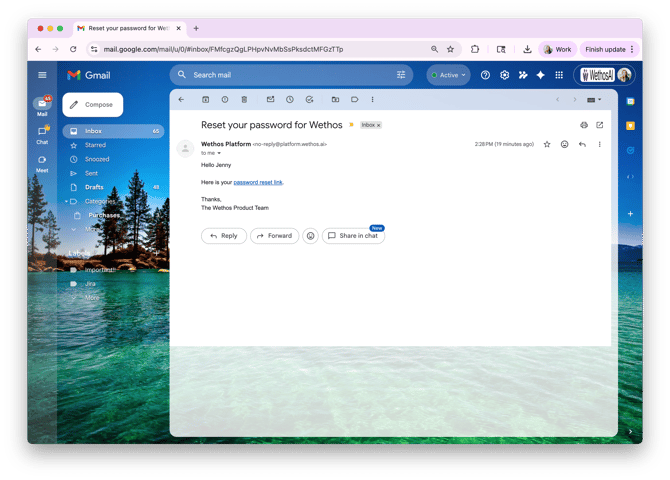Expand recipient details next to 'to me'
Screen dimensions: 670x480
(x=220, y=153)
